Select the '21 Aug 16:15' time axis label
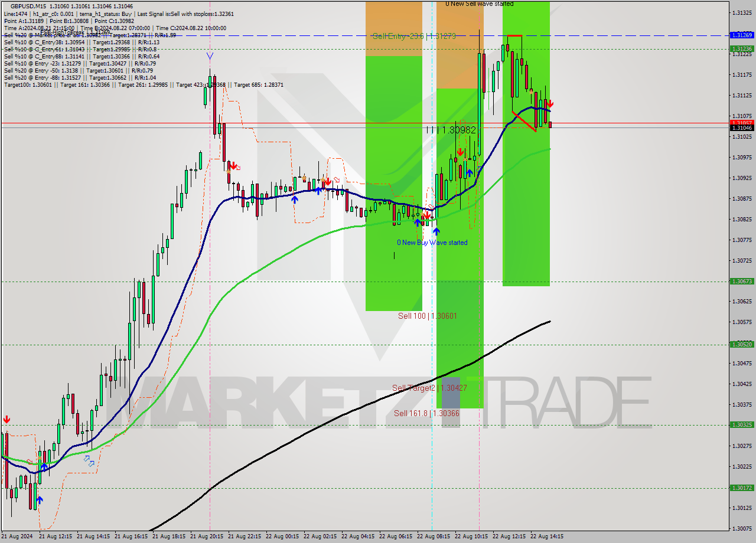 coord(131,537)
